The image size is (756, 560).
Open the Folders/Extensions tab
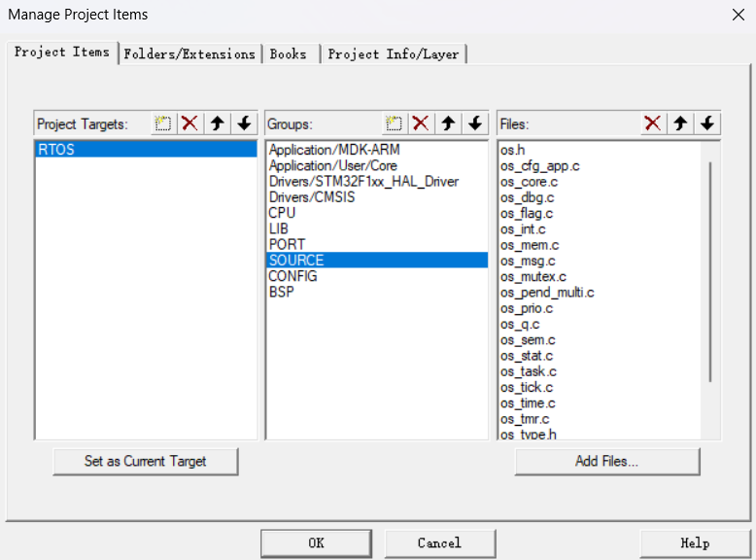[x=189, y=54]
